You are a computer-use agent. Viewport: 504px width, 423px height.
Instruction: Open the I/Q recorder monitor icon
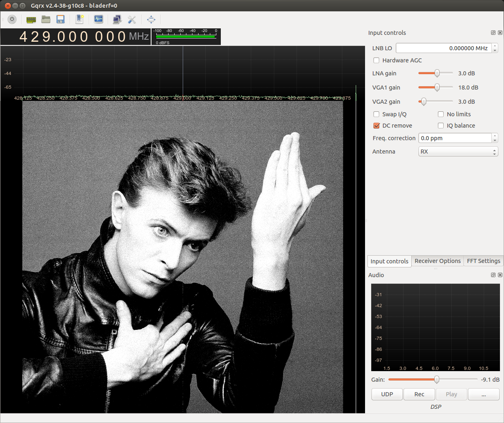click(98, 19)
